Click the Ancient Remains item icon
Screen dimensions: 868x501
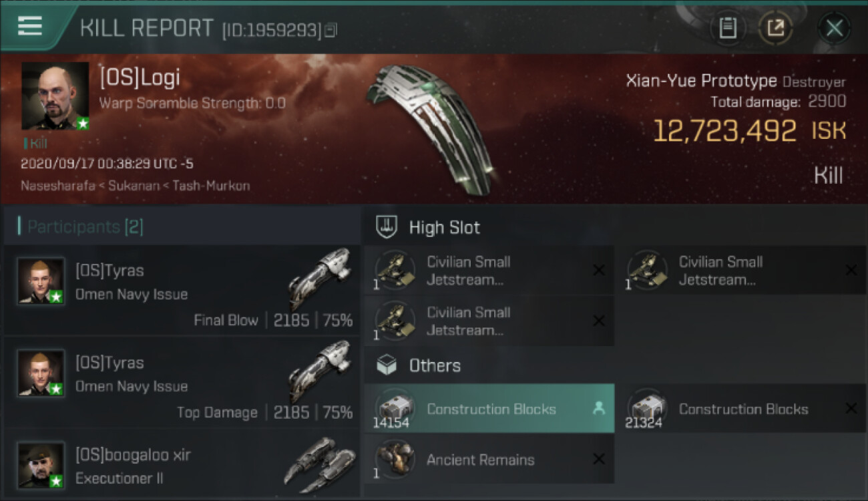[x=396, y=459]
